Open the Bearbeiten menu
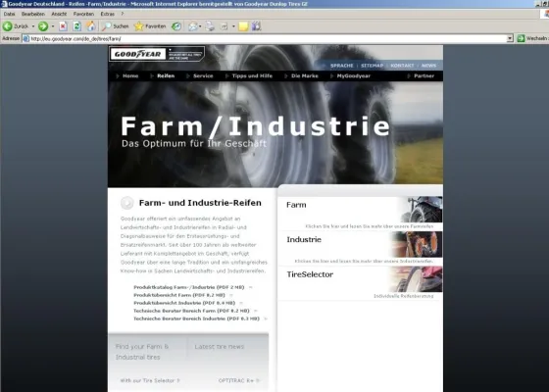Image resolution: width=549 pixels, height=392 pixels. coord(33,14)
